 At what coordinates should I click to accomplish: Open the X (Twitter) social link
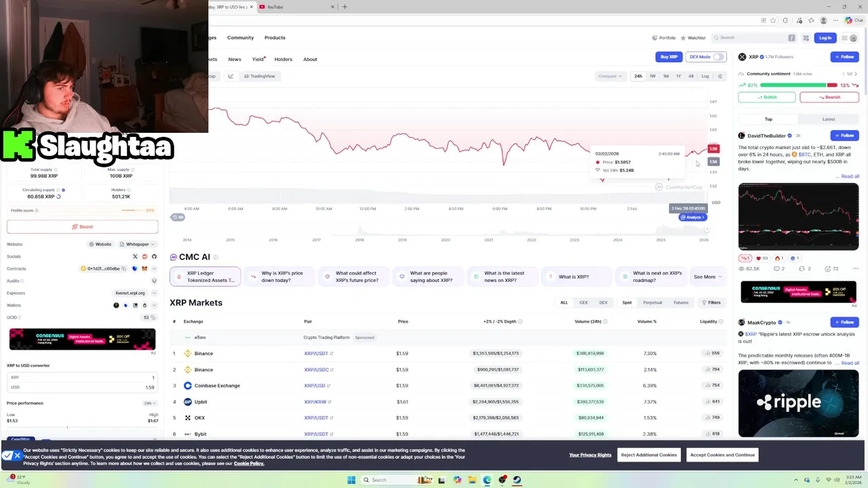coord(135,256)
